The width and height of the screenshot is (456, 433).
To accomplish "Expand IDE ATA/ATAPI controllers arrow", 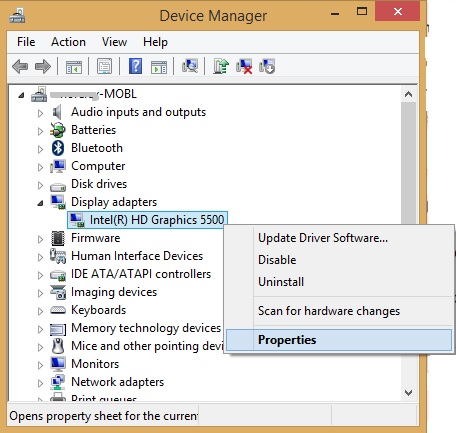I will click(40, 275).
